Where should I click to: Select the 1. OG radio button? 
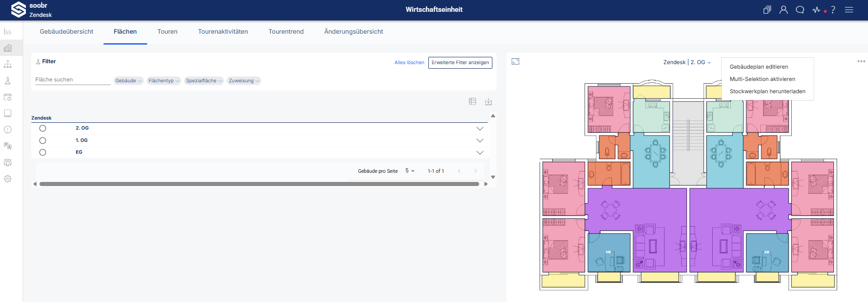(43, 141)
